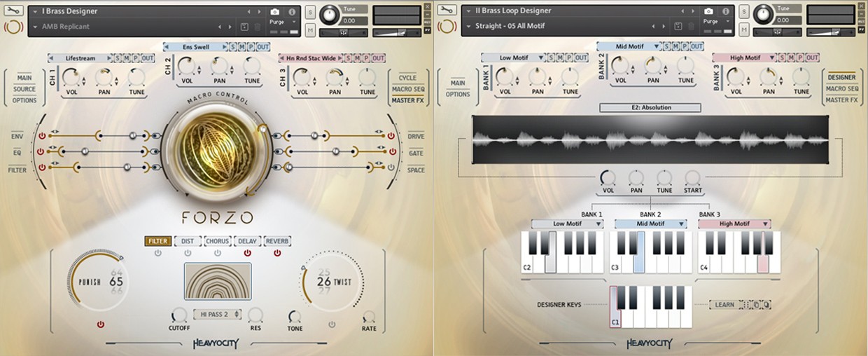Adjust CH 3 TUNE knob

point(367,77)
